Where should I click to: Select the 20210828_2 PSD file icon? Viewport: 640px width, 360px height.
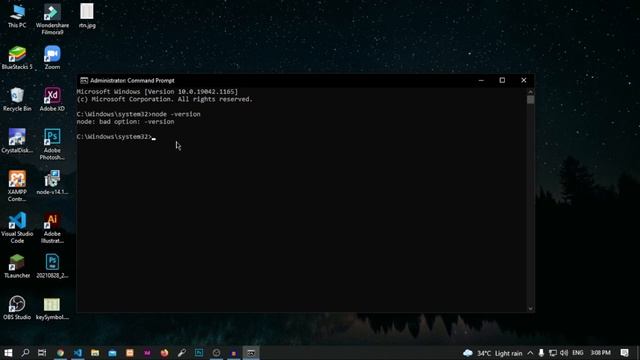[52, 266]
